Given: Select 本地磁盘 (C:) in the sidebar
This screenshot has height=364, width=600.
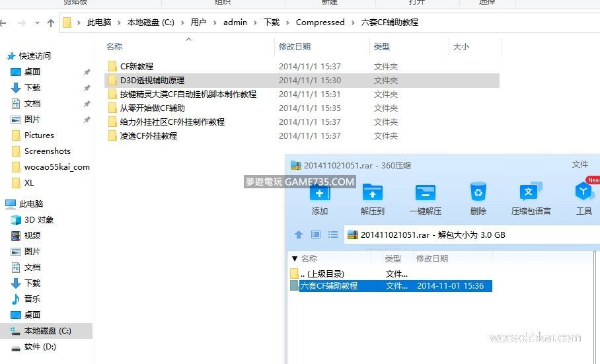Looking at the screenshot, I should point(48,331).
